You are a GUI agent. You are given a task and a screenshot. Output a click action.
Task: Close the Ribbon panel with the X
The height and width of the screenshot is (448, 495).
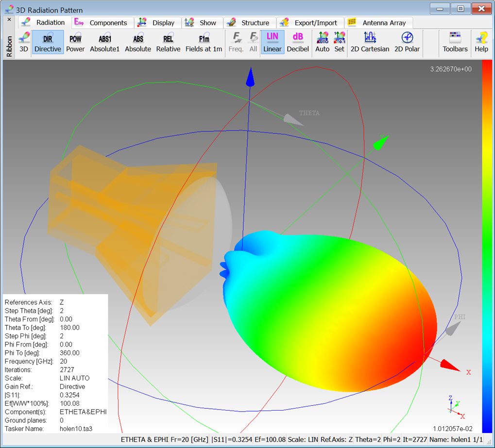pyautogui.click(x=9, y=19)
